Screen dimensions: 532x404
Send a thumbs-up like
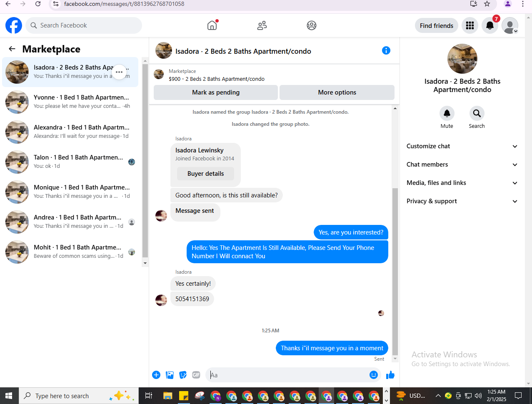[390, 375]
